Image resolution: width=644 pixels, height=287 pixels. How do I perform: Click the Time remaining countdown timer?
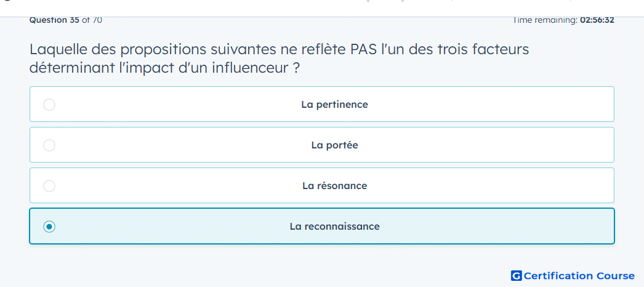tap(563, 20)
